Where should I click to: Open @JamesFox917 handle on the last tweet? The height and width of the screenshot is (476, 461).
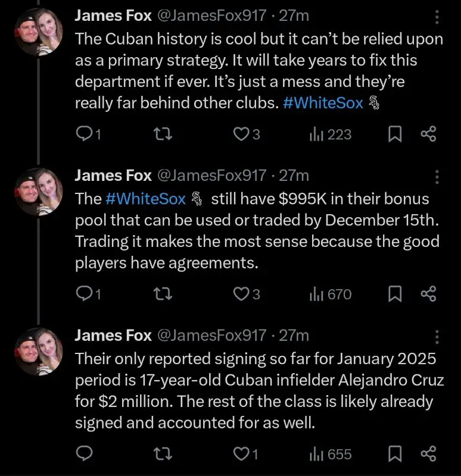pos(211,336)
